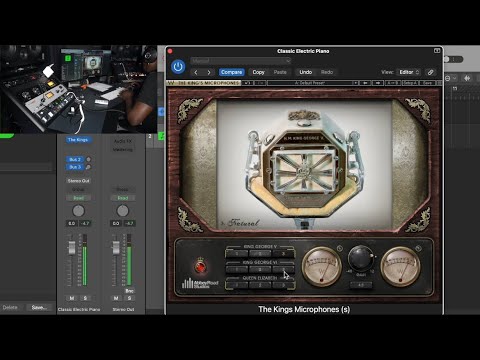Solo the Stereo Out channel

pos(129,298)
